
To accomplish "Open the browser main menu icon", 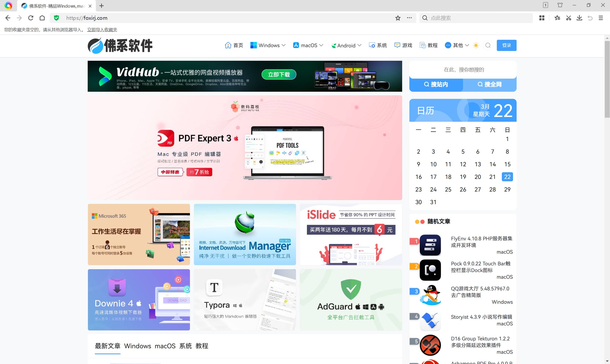I will click(x=601, y=18).
